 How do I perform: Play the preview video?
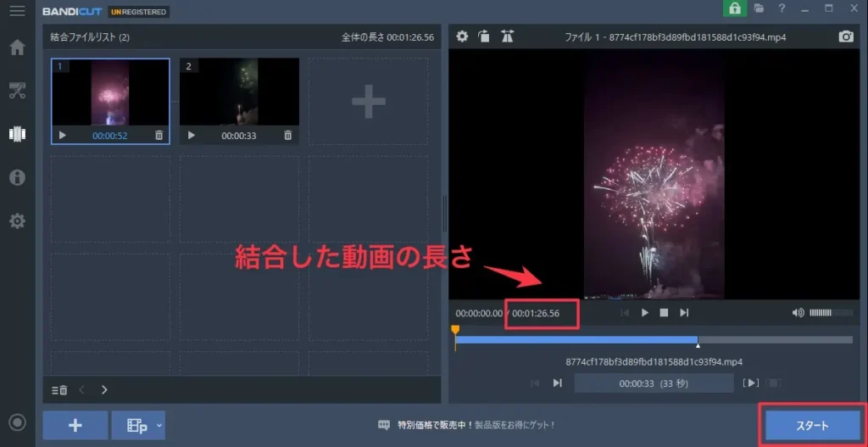pos(644,313)
